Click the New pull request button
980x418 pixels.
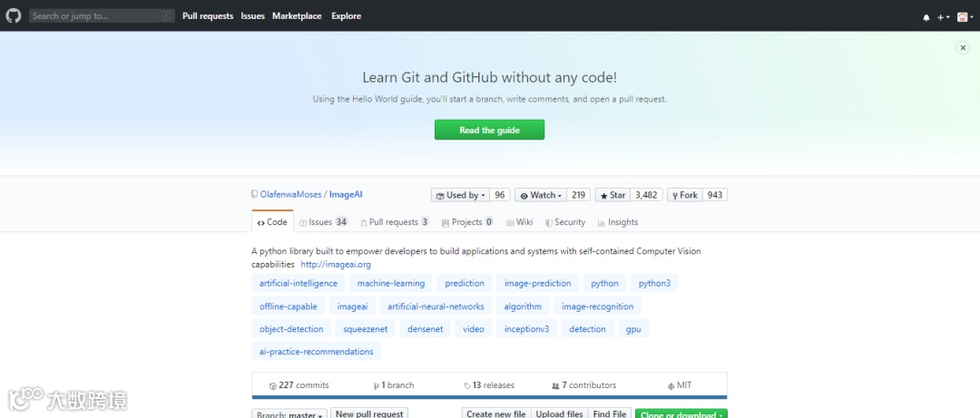click(x=369, y=413)
